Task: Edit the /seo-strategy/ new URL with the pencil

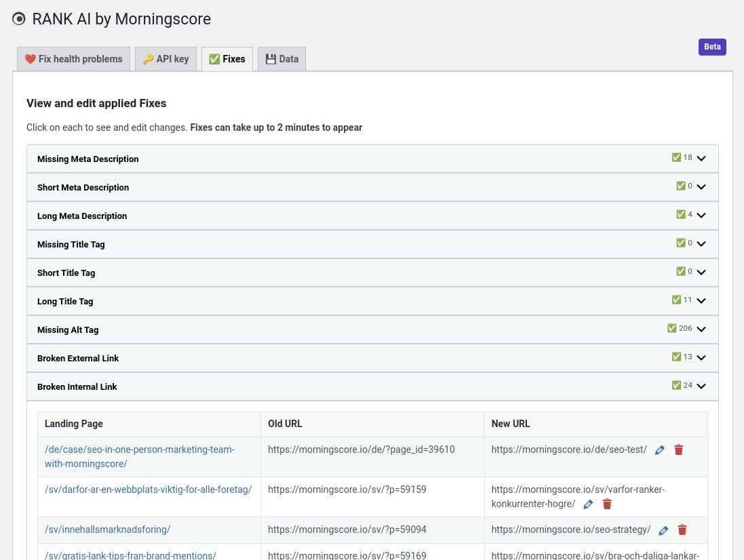Action: tap(663, 530)
